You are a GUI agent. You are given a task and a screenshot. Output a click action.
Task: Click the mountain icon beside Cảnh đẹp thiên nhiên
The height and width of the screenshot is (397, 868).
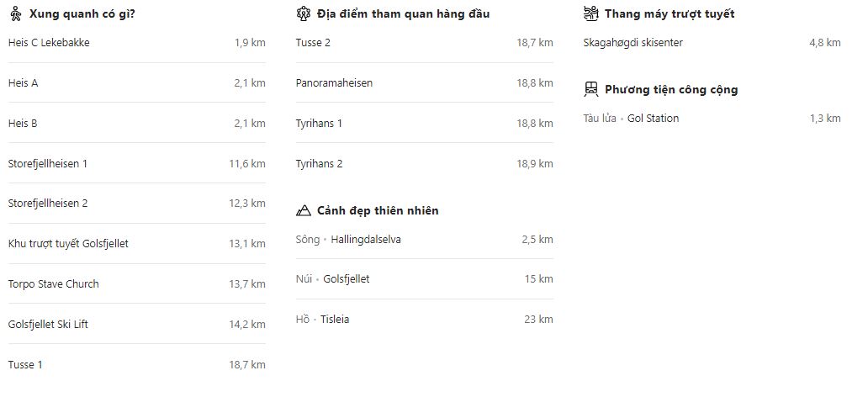click(x=304, y=210)
